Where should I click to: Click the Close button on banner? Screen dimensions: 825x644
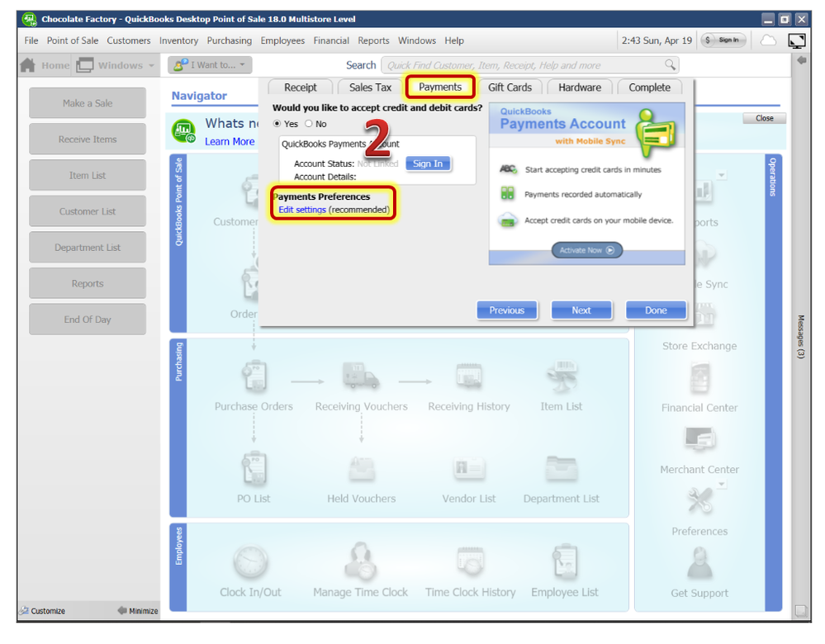pos(765,118)
